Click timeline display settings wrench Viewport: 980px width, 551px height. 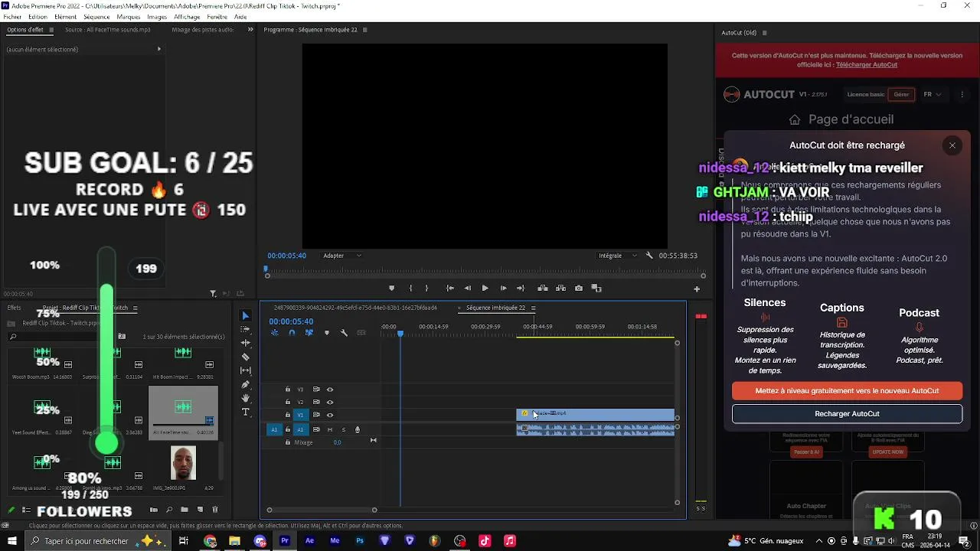point(344,333)
